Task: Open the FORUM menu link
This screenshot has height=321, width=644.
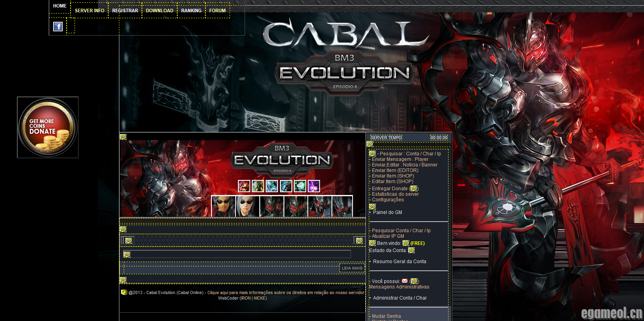Action: [x=217, y=11]
